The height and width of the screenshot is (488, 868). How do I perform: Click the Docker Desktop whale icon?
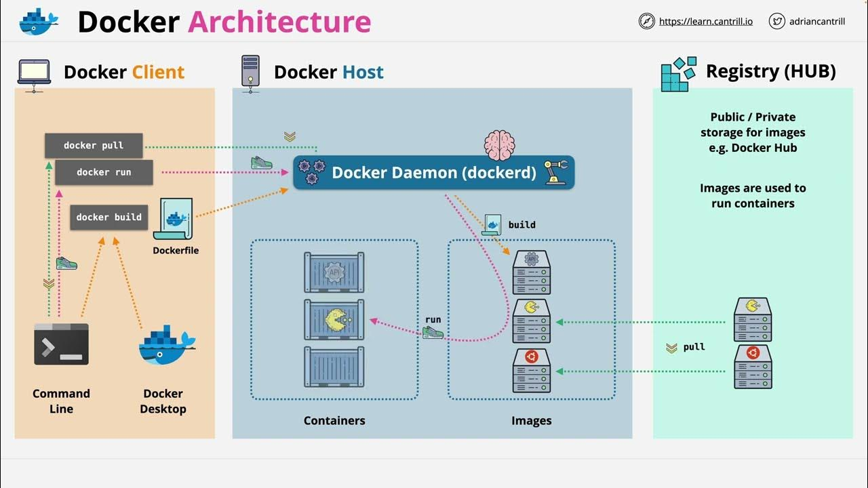click(166, 346)
